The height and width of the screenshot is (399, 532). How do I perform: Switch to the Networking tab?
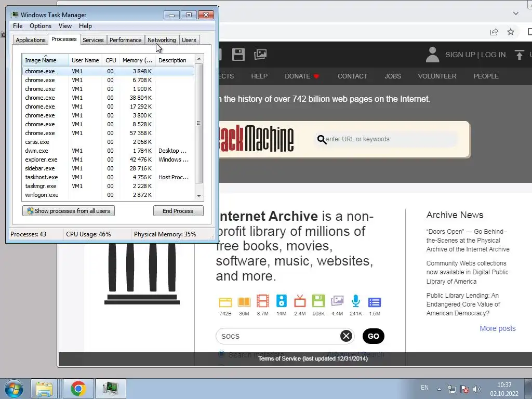tap(162, 40)
